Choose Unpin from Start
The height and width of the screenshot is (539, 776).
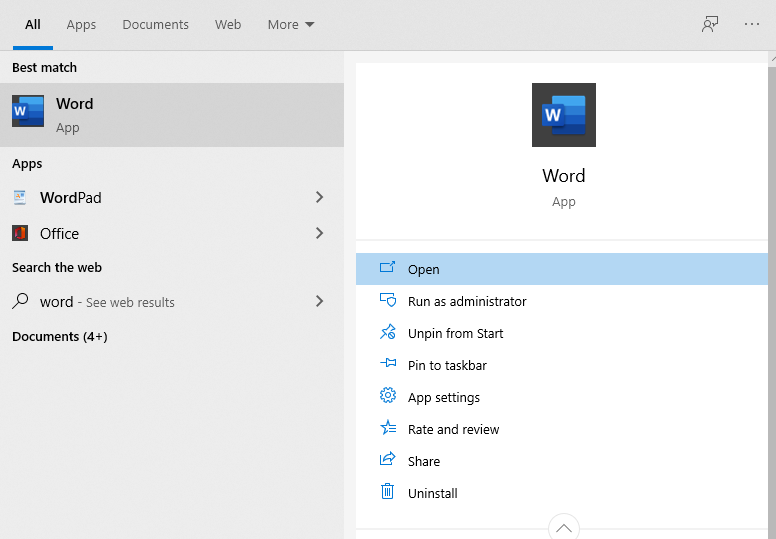(x=562, y=333)
